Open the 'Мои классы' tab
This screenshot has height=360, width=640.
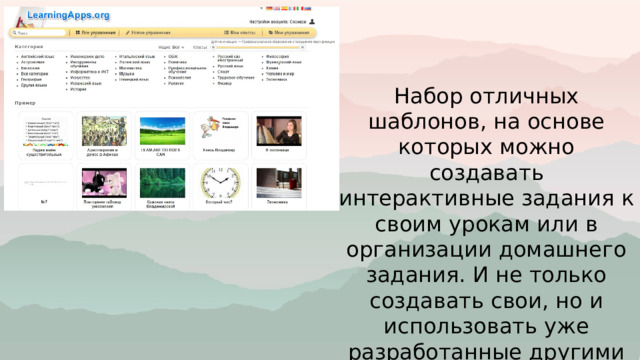[240, 33]
